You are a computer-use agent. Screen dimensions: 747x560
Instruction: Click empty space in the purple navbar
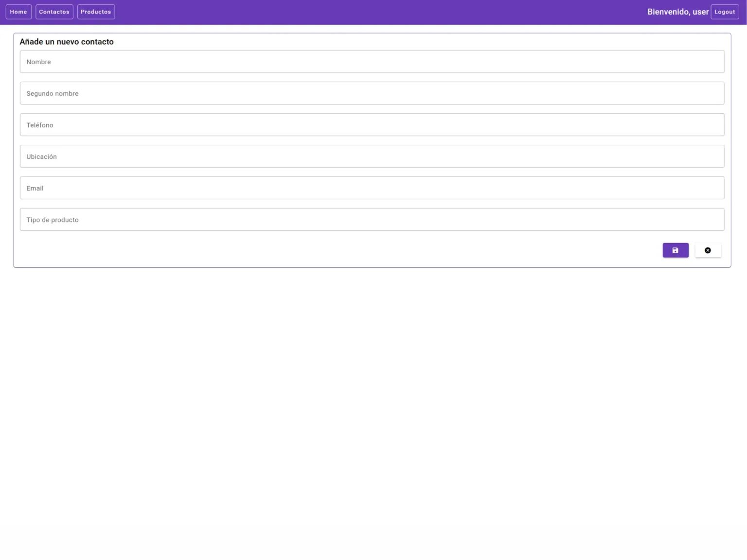tap(379, 12)
